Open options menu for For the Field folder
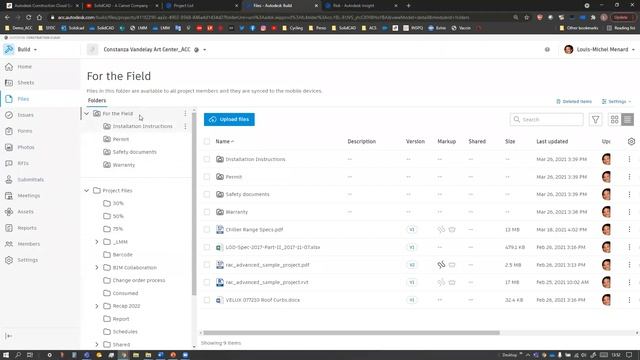640x360 pixels. pos(185,113)
